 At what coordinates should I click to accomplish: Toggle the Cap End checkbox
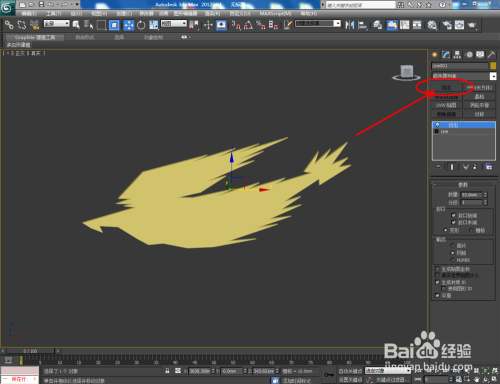(x=453, y=222)
